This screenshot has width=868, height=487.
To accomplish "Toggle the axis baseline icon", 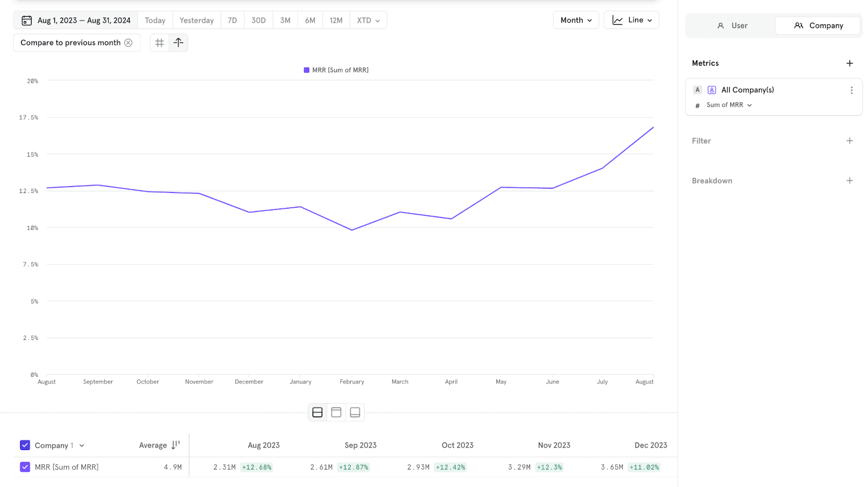I will pos(178,43).
